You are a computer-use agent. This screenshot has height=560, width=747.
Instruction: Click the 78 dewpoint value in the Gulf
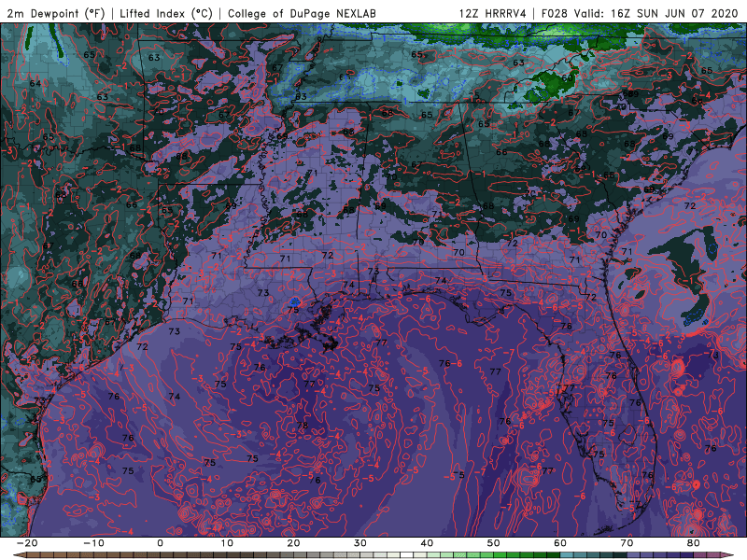point(302,426)
